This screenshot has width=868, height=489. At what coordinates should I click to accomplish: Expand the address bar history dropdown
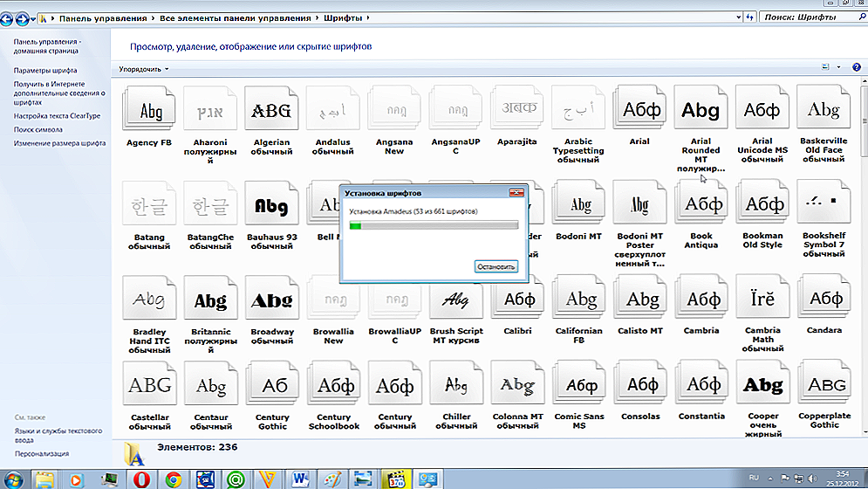(739, 17)
